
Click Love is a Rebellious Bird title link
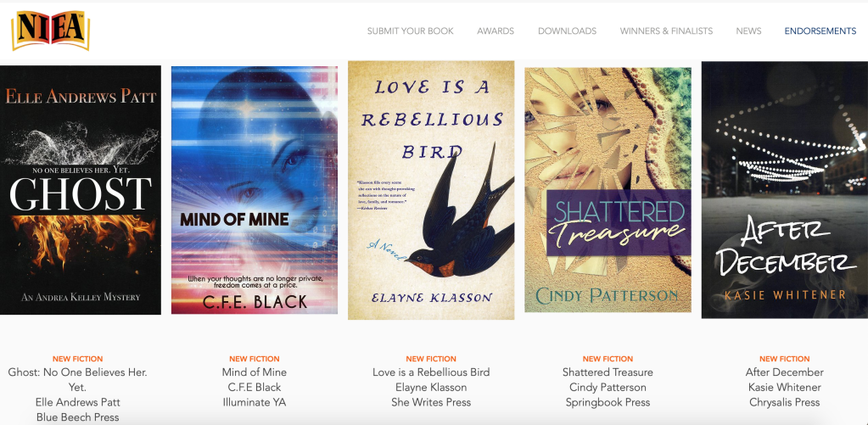431,372
